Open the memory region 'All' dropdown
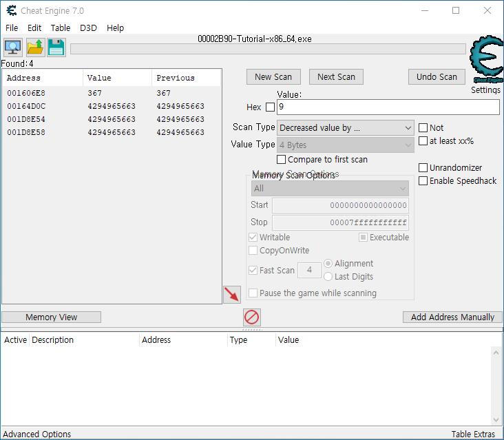This screenshot has height=440, width=504. tap(330, 189)
